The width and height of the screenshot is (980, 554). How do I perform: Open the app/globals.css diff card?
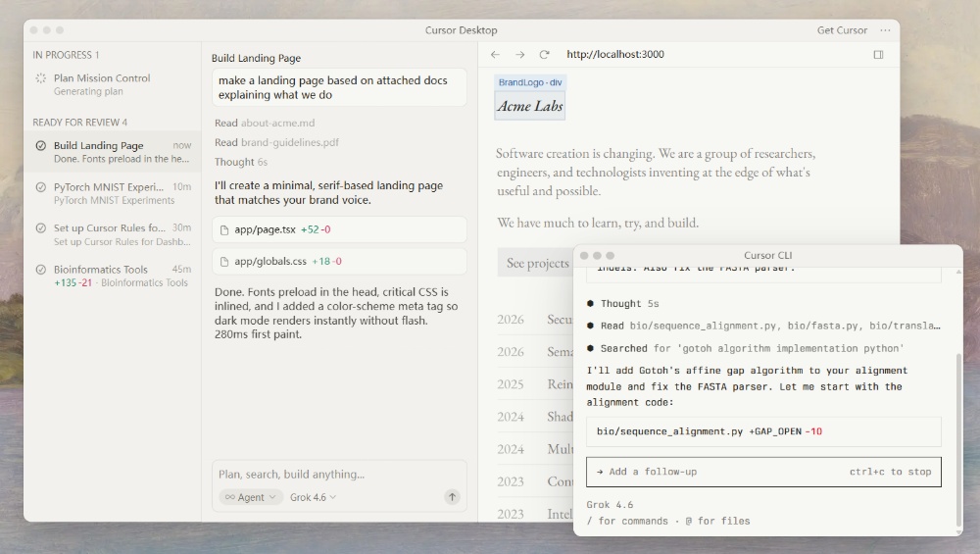point(339,262)
